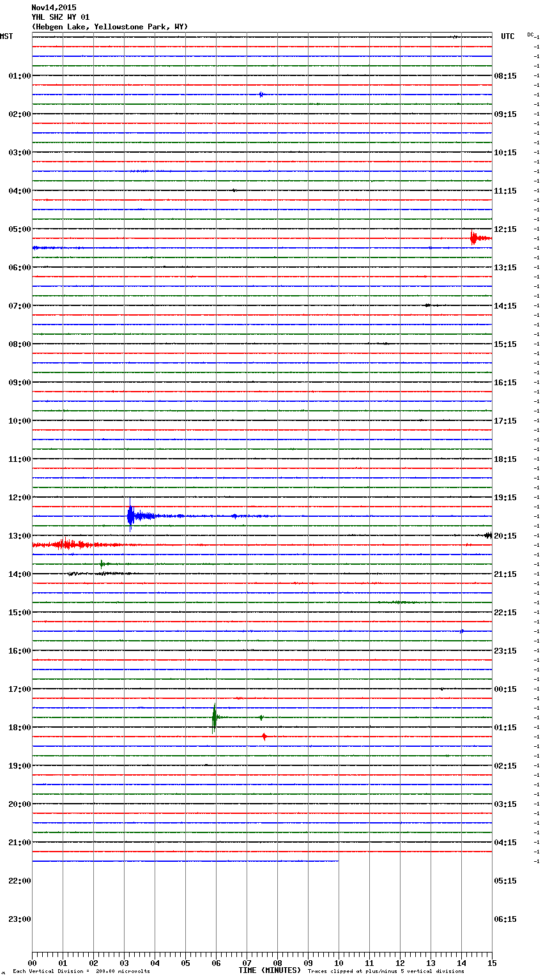Click the "09:00" MST time label
The image size is (543, 980).
point(19,383)
